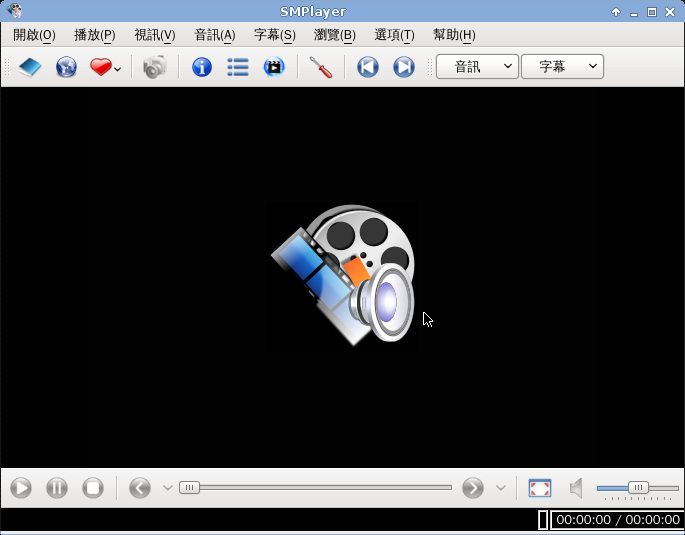Open URL with the globe icon

[x=66, y=67]
